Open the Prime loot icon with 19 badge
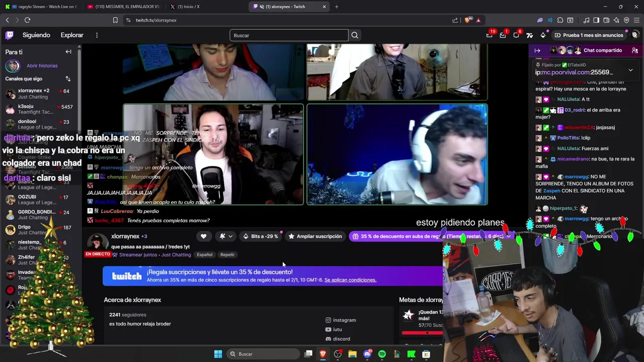This screenshot has height=362, width=644. (490, 35)
